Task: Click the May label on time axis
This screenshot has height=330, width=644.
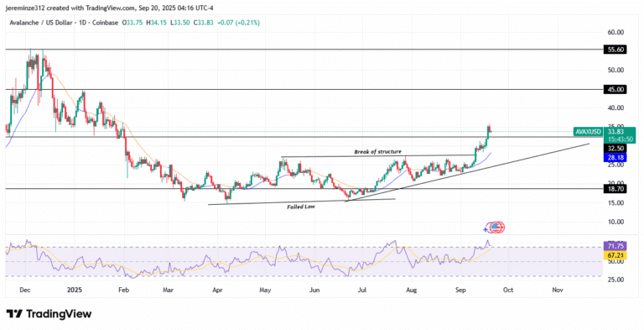Action: (x=265, y=290)
